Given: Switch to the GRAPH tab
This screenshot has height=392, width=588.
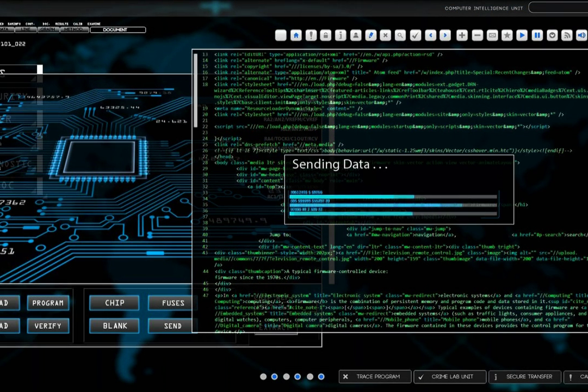Looking at the screenshot, I should point(48,29).
